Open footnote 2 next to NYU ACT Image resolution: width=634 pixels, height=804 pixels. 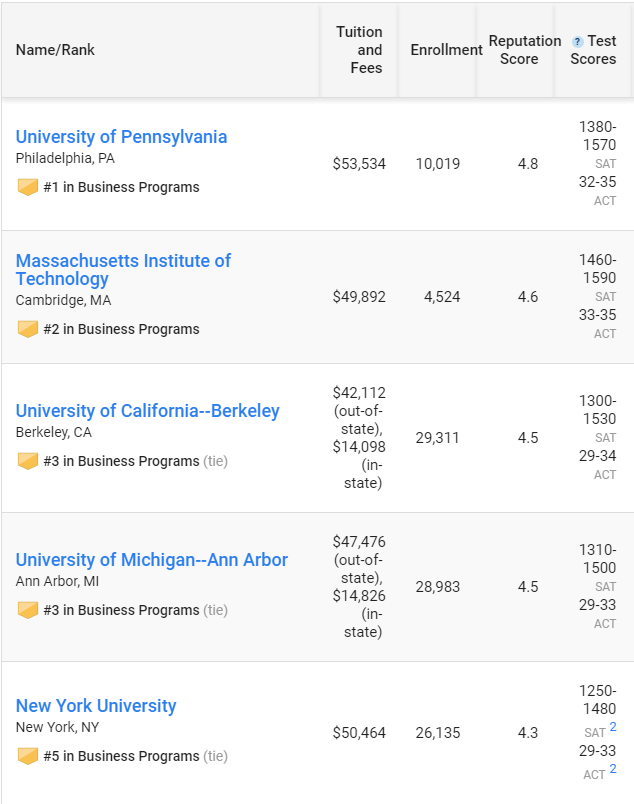pyautogui.click(x=613, y=769)
